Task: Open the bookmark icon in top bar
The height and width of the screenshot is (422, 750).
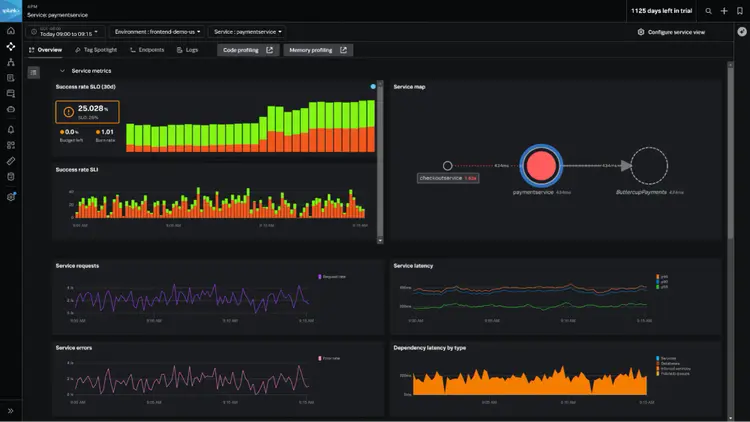Action: tap(739, 11)
